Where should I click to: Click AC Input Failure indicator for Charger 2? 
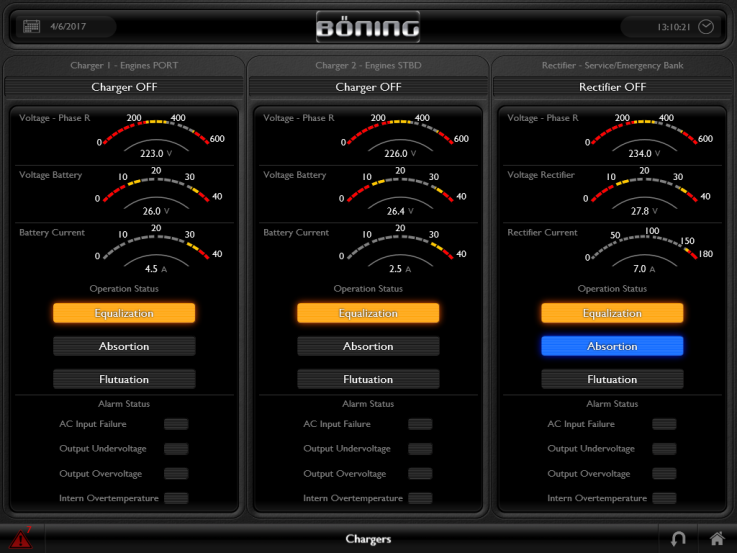[x=420, y=424]
